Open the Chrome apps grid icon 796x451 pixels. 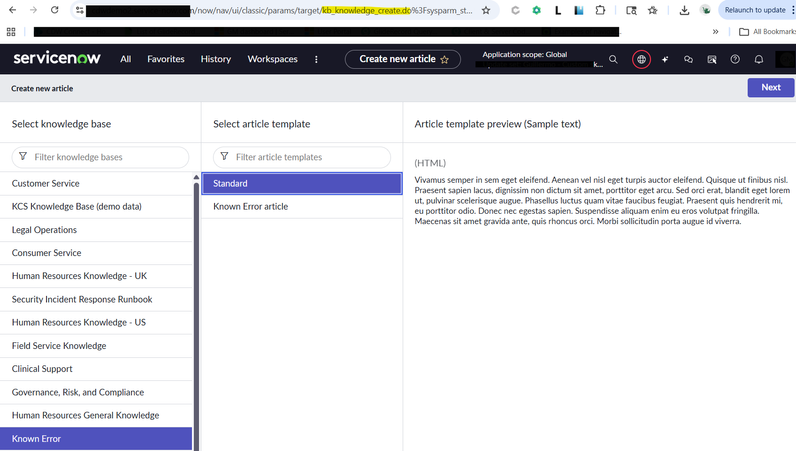point(11,32)
